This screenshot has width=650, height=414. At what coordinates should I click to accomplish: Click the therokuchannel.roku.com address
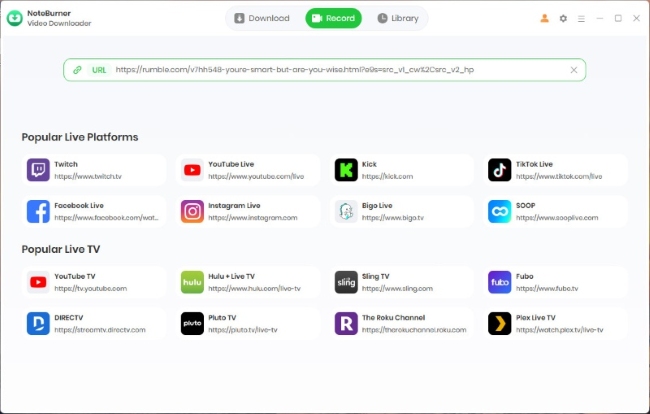tap(414, 330)
